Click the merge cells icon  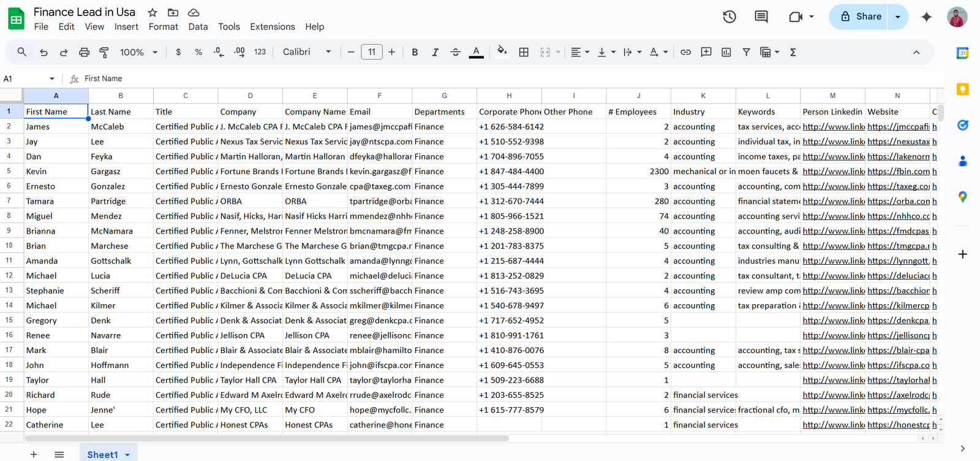coord(545,52)
